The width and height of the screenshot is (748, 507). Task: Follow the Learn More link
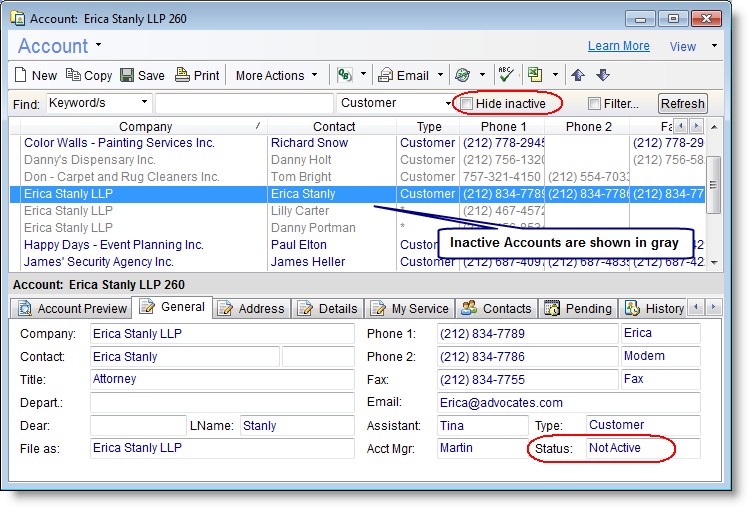pyautogui.click(x=618, y=46)
